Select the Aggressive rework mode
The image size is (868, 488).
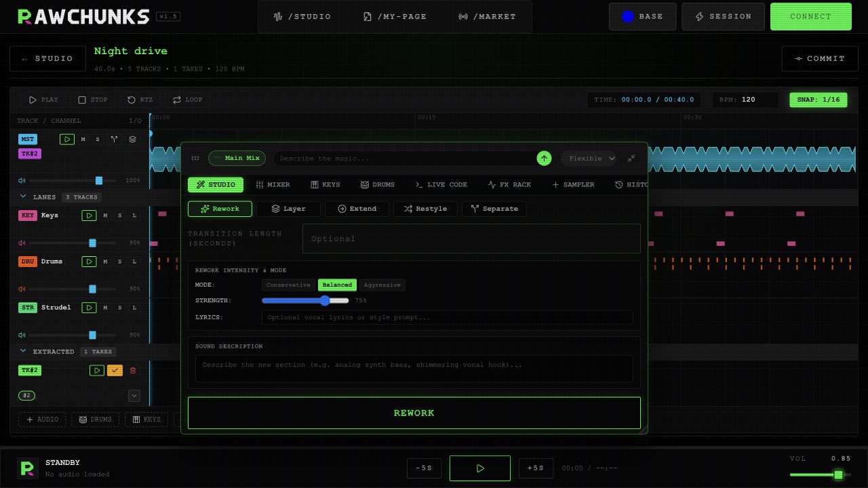point(382,285)
